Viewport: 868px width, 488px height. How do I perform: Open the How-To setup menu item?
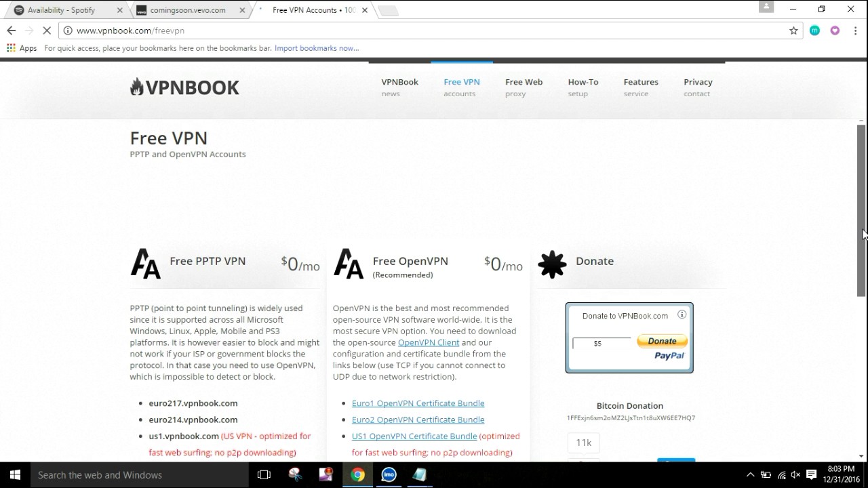click(x=583, y=87)
